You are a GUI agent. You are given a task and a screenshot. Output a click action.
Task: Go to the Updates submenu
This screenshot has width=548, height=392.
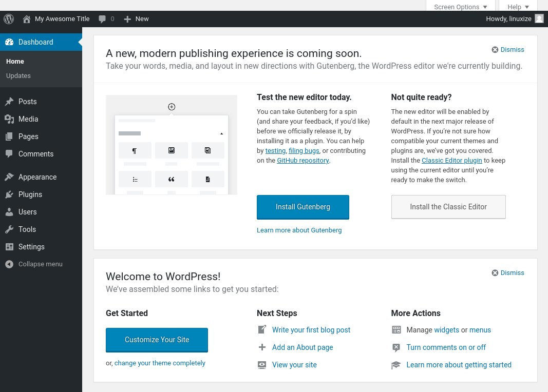click(18, 76)
